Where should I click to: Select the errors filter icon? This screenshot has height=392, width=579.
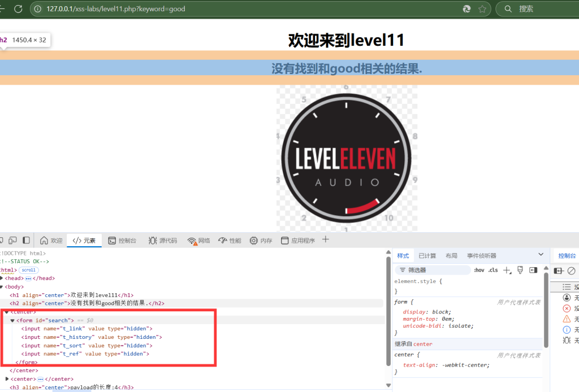(567, 308)
